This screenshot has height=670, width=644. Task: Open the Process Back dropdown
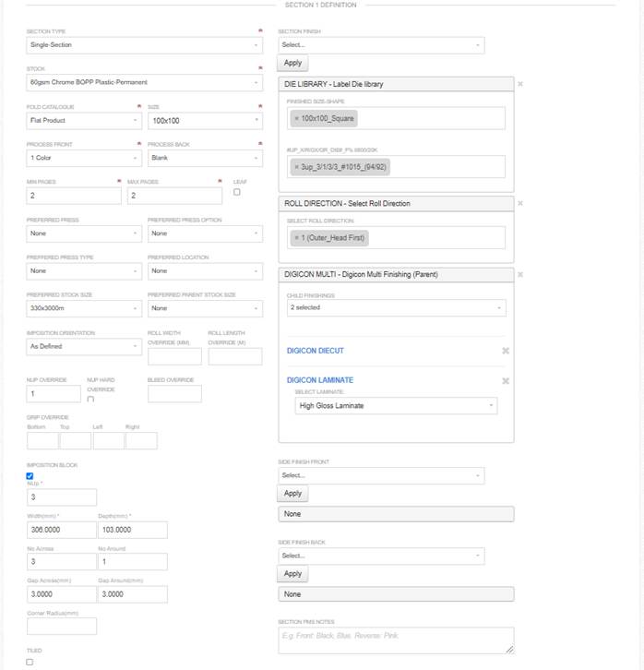pyautogui.click(x=205, y=158)
